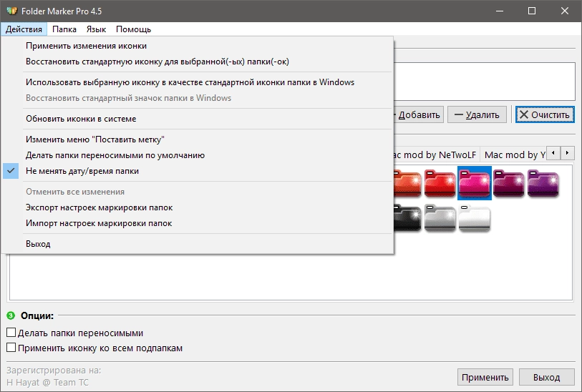
Task: Click the Очистить button
Action: click(545, 114)
